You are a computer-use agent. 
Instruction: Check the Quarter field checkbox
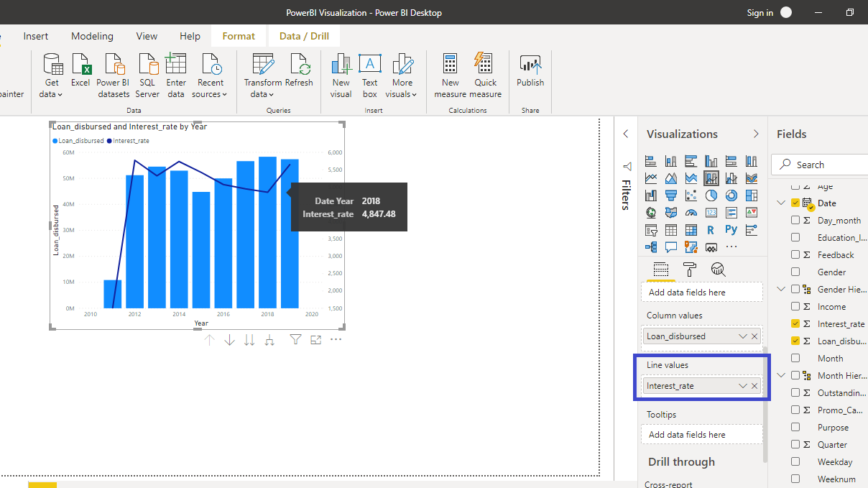pos(795,445)
